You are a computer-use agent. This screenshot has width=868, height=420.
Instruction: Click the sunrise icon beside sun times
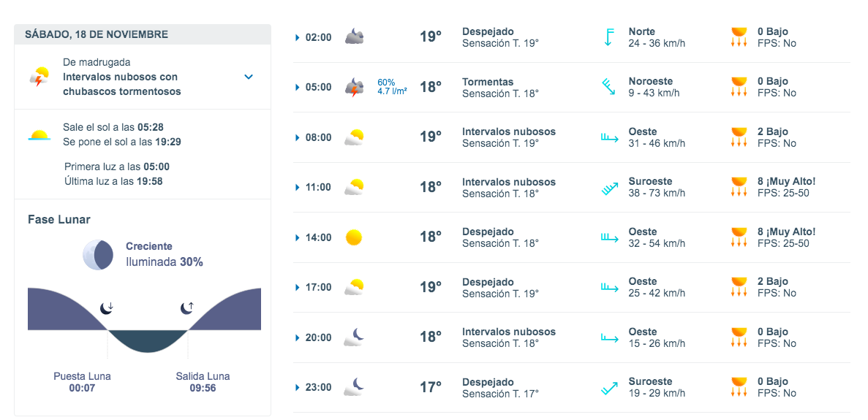39,135
